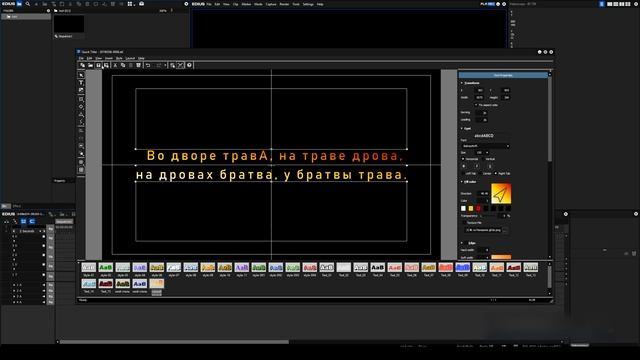Click the orange gradient direction preview
Screen dimensions: 640x360
[501, 193]
